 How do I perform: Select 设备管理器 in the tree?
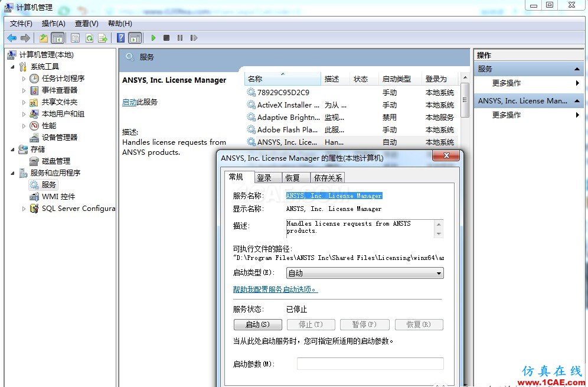pyautogui.click(x=59, y=138)
